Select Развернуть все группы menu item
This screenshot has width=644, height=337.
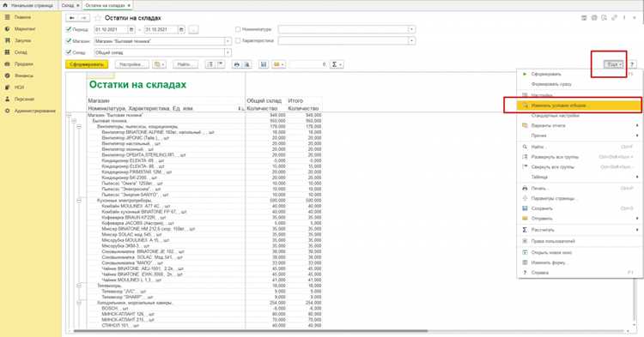pyautogui.click(x=578, y=157)
